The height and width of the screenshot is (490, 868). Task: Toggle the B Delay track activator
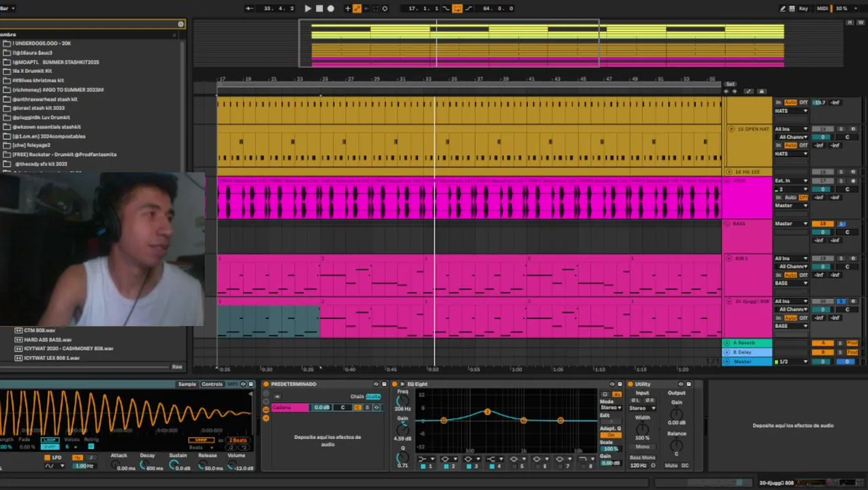click(822, 353)
